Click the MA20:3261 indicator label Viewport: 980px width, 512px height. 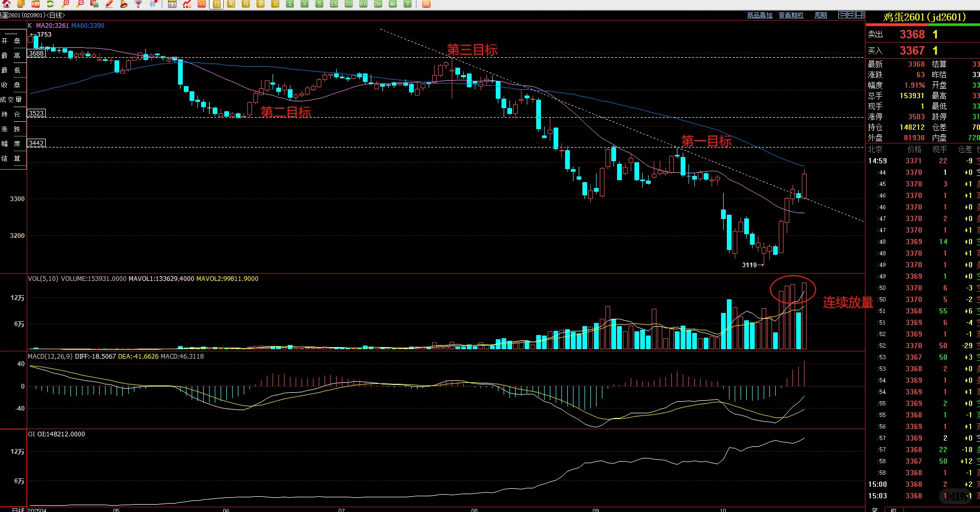[x=53, y=26]
